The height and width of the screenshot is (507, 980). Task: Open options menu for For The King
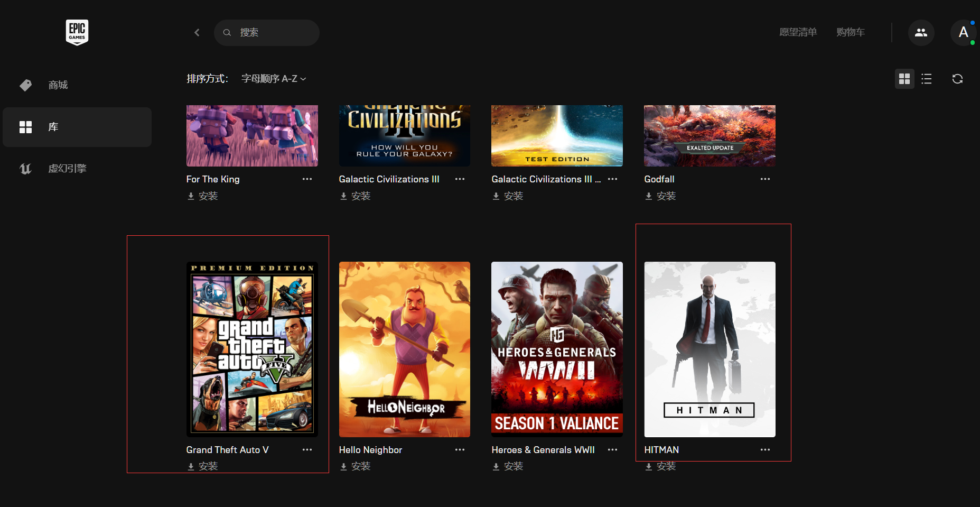click(307, 179)
